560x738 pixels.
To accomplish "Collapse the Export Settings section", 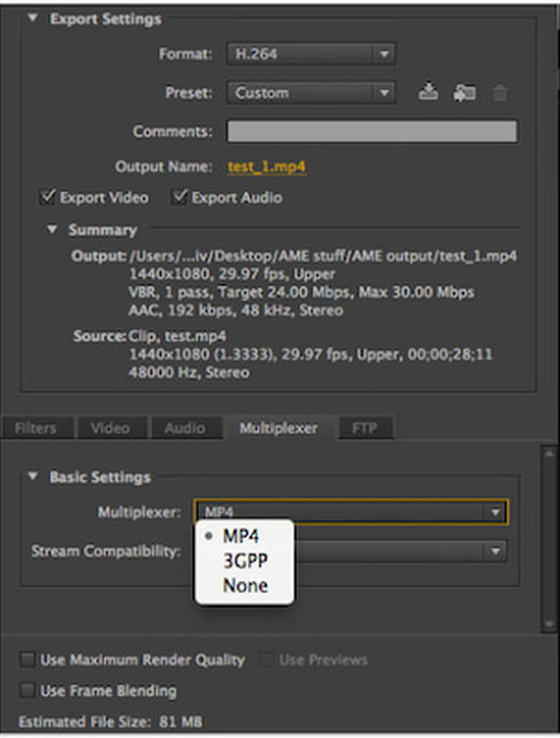I will point(33,18).
